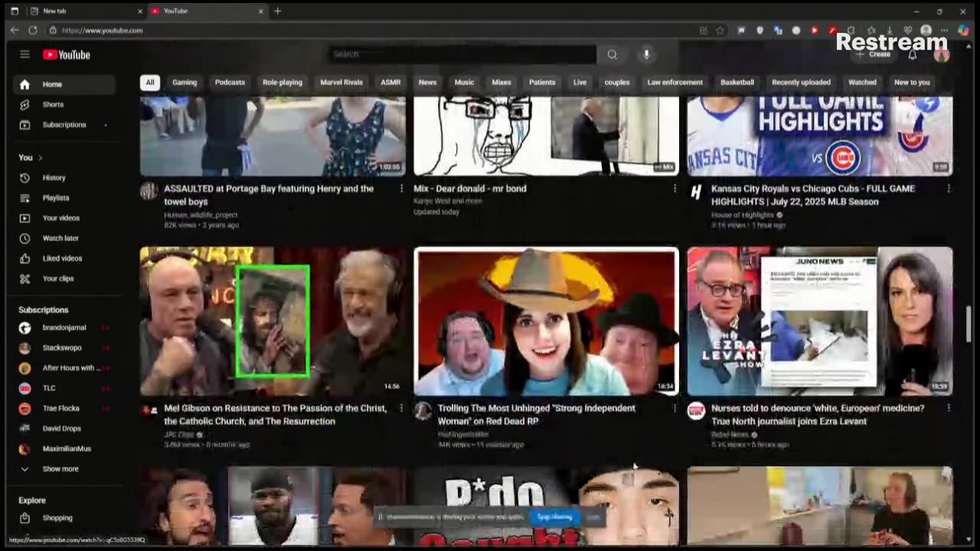This screenshot has height=551, width=980.
Task: Open Trolling Red Dead RP video thumbnail
Action: coord(546,321)
